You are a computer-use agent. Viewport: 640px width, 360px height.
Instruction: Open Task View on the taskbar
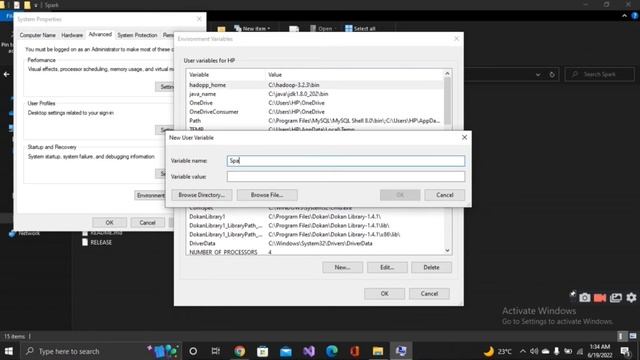click(216, 351)
